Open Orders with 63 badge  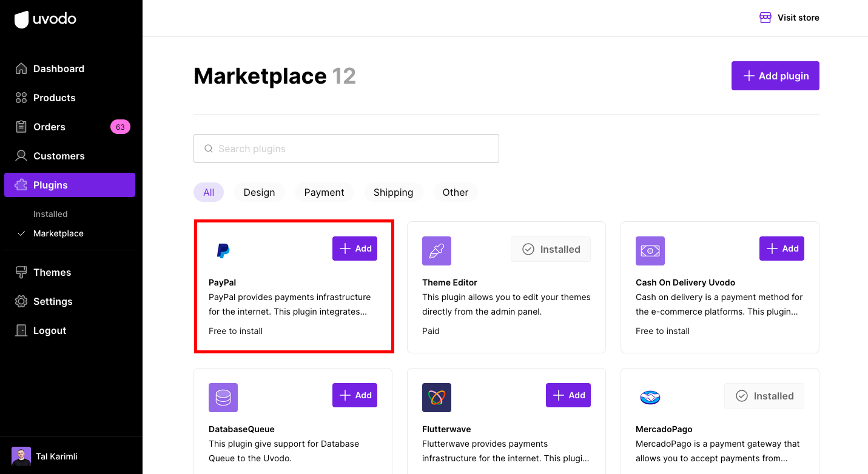tap(49, 127)
